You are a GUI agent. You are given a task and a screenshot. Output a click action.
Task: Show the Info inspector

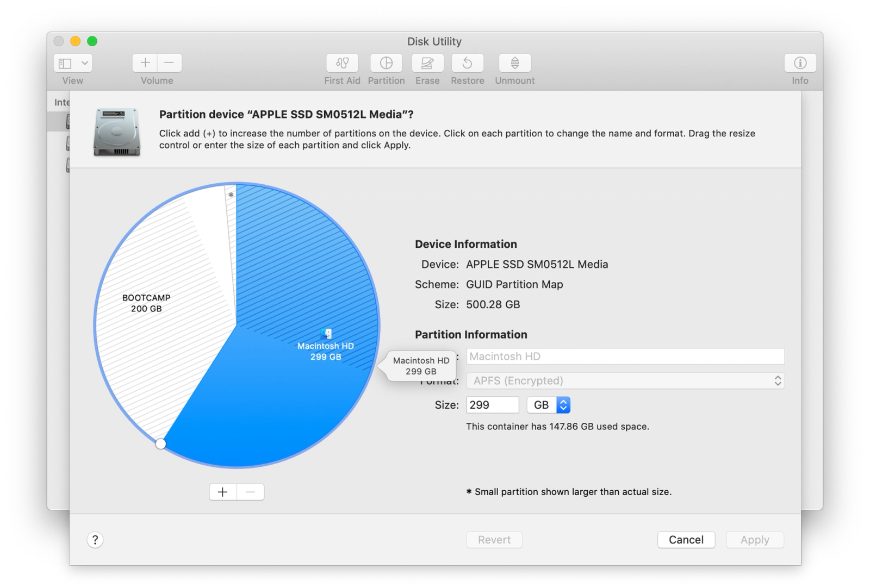(800, 63)
